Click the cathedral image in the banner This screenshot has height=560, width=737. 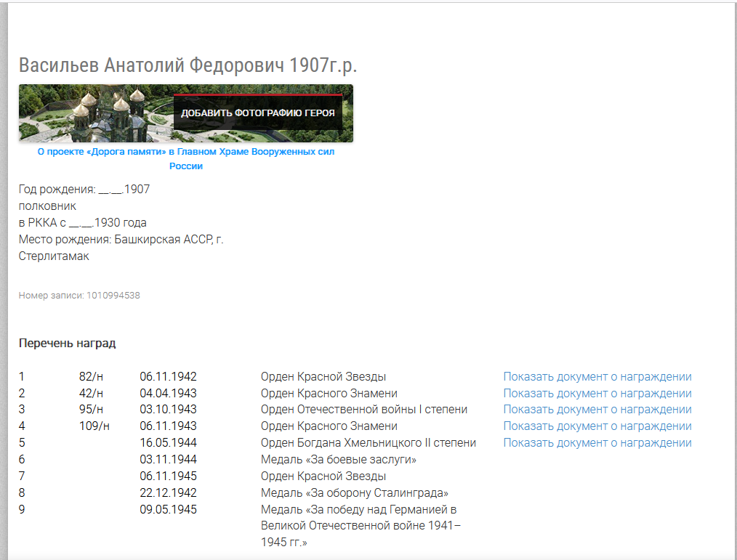(x=94, y=113)
